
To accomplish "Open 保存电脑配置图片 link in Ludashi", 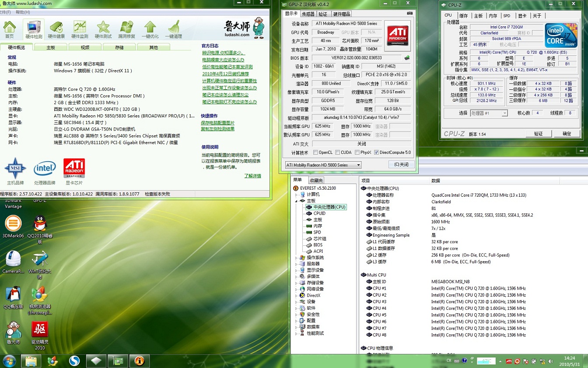I will [x=218, y=123].
